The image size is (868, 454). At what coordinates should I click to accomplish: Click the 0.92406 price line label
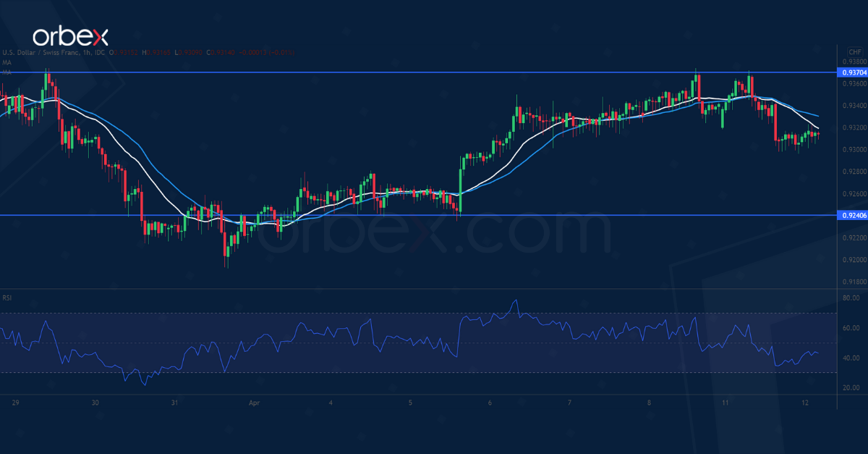click(x=851, y=215)
